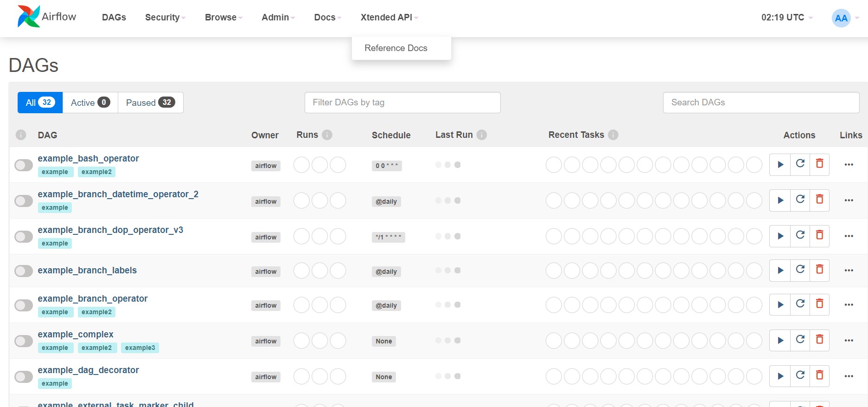
Task: Open the AA user account menu
Action: [x=845, y=18]
